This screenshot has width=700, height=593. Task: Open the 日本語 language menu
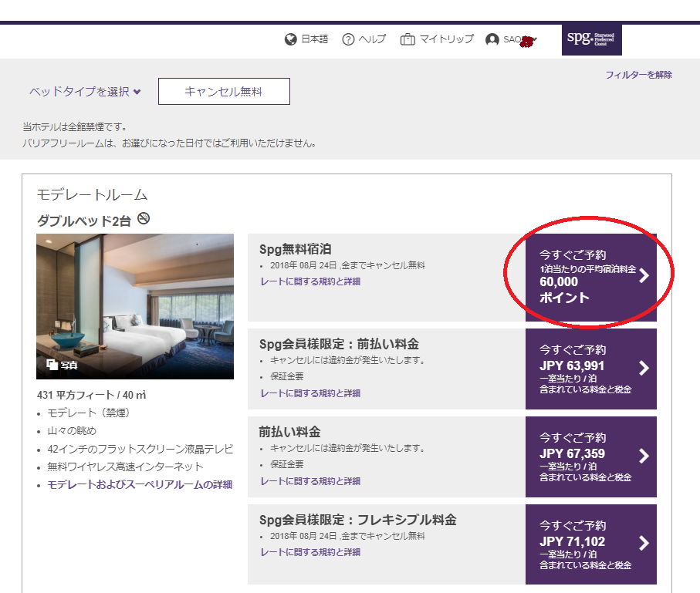315,39
